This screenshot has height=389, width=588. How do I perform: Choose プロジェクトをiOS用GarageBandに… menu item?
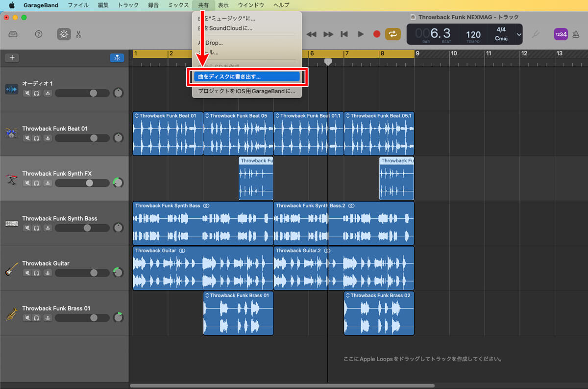pyautogui.click(x=246, y=91)
